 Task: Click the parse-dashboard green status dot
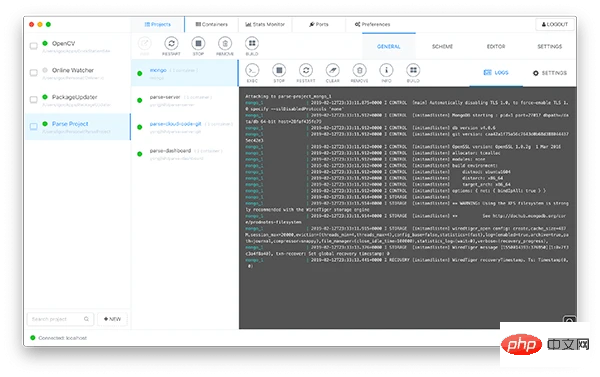point(140,154)
